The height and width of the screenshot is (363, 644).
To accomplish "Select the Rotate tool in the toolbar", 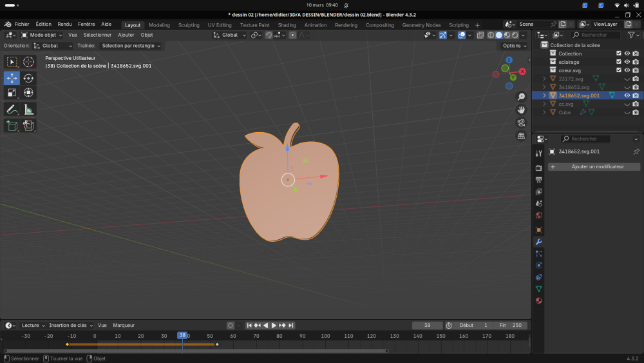I will pyautogui.click(x=28, y=78).
